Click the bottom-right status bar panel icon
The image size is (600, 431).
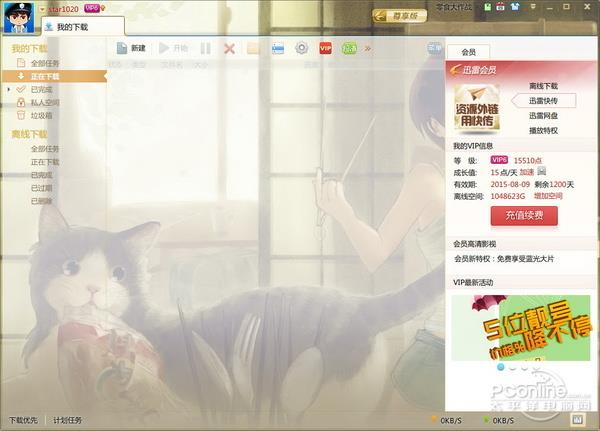(578, 420)
